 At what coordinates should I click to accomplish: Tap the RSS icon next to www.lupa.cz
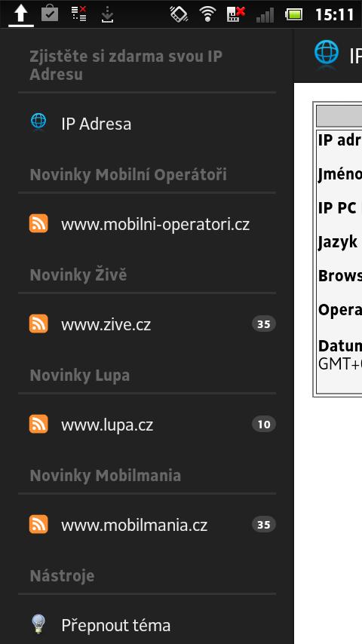click(38, 424)
